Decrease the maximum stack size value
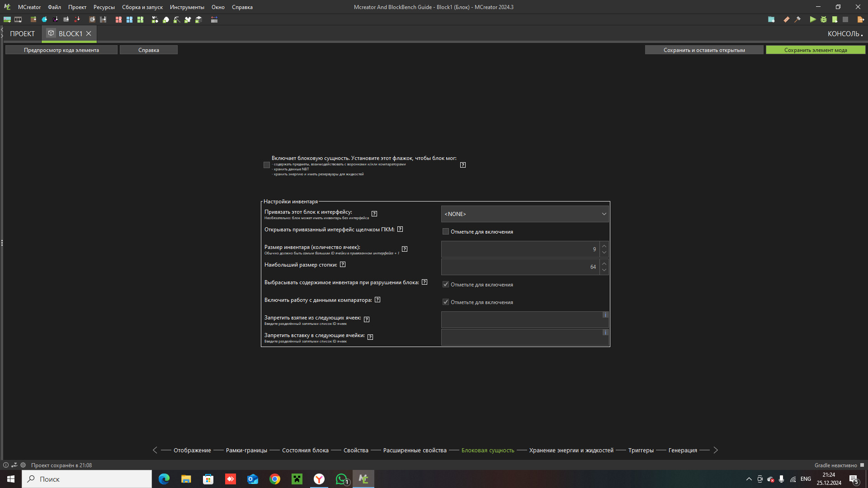 coord(604,270)
